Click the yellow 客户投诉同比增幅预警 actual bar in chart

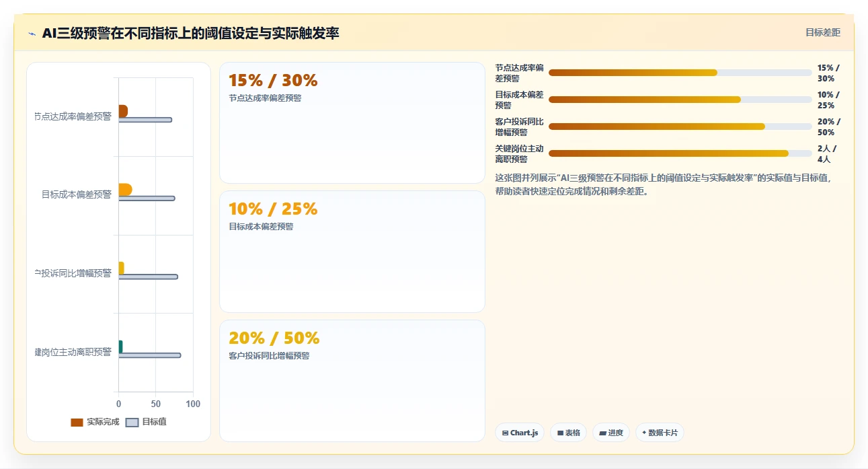122,268
